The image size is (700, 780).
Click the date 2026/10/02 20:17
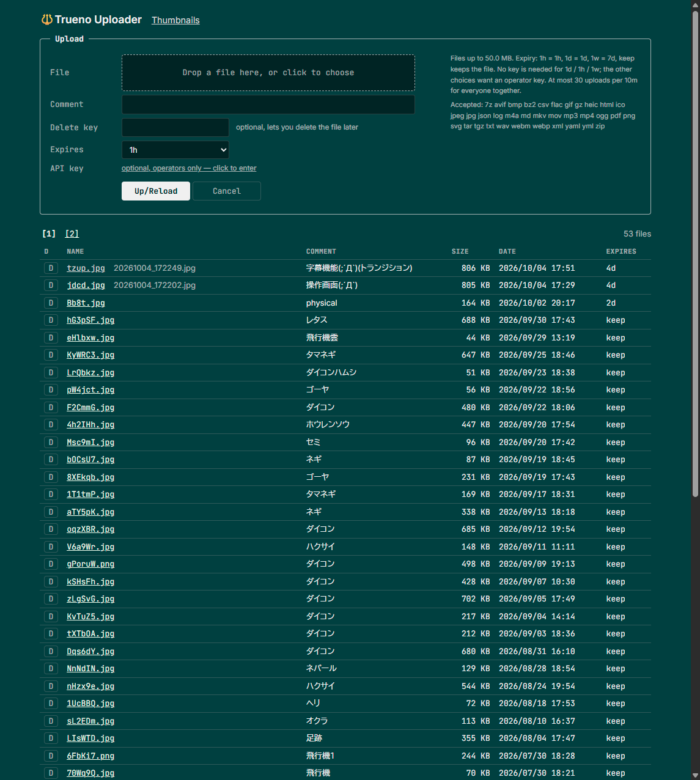point(537,303)
